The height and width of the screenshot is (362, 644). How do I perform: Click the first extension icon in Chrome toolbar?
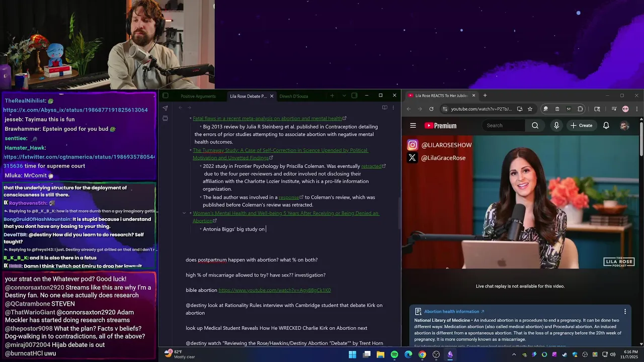[x=545, y=109]
